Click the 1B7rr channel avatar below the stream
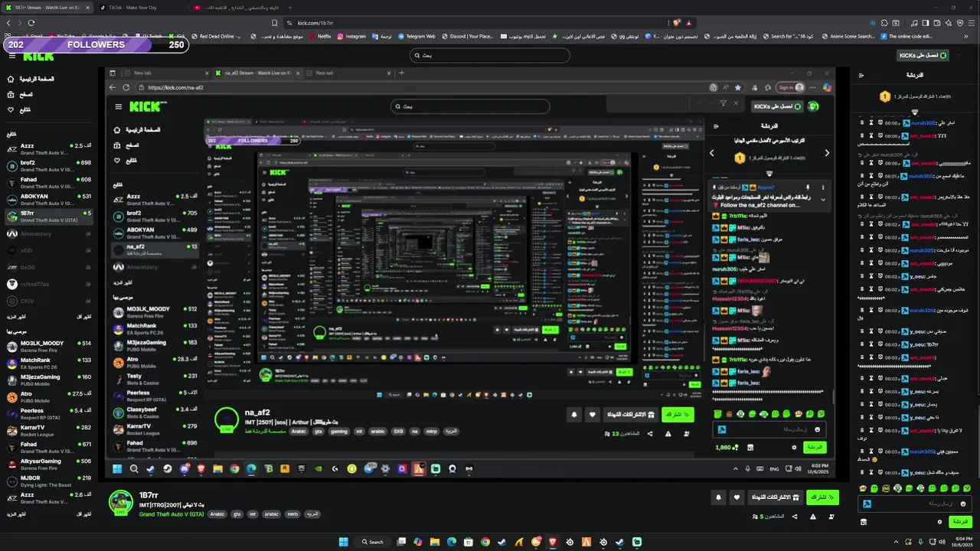The height and width of the screenshot is (551, 980). (120, 502)
